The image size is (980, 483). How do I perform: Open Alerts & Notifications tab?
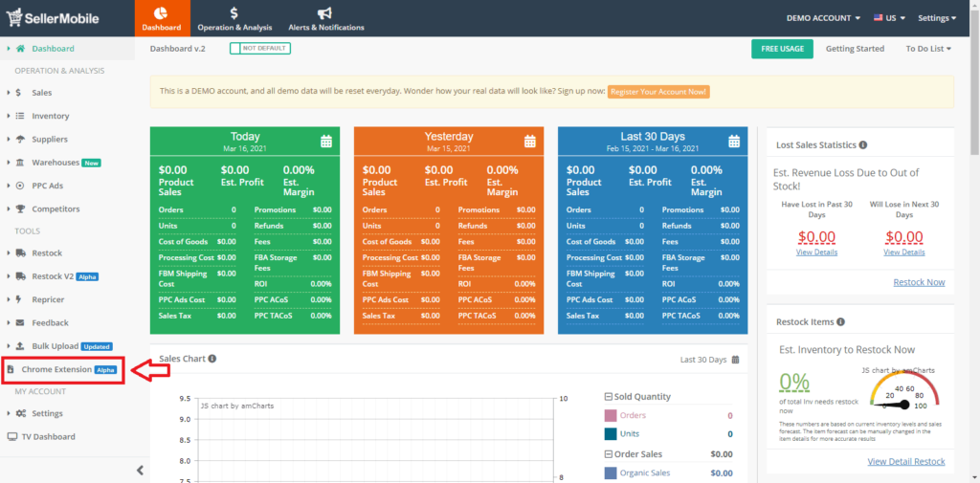pyautogui.click(x=326, y=18)
